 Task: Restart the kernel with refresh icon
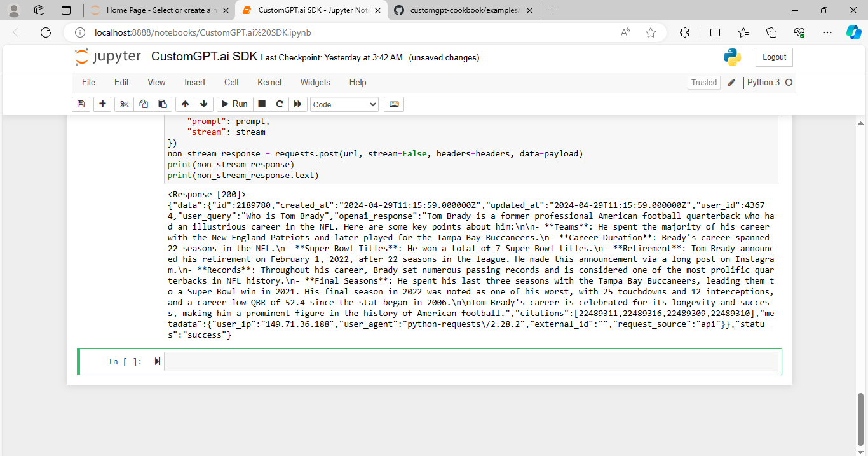pos(280,104)
